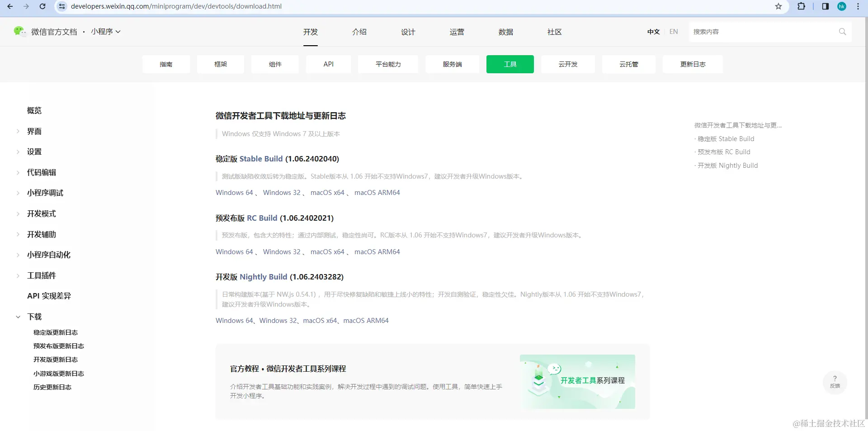Jump to 开发版 Nightly Build in page outline
The height and width of the screenshot is (431, 868).
point(727,166)
